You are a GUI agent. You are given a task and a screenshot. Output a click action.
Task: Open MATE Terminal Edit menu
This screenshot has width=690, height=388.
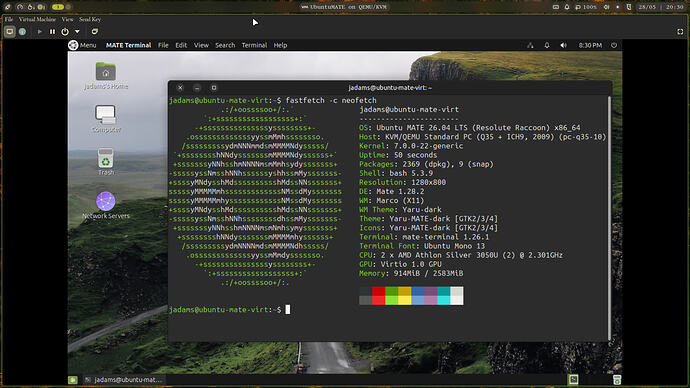(x=181, y=45)
